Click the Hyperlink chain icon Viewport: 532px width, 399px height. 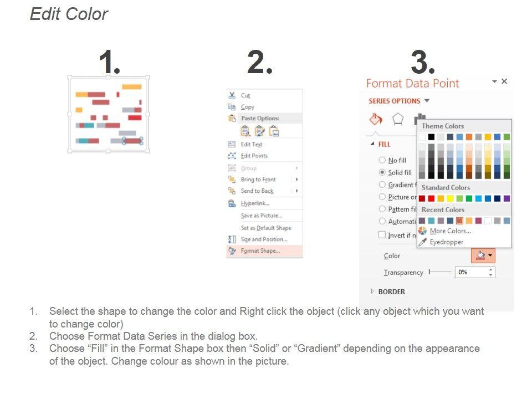point(232,203)
